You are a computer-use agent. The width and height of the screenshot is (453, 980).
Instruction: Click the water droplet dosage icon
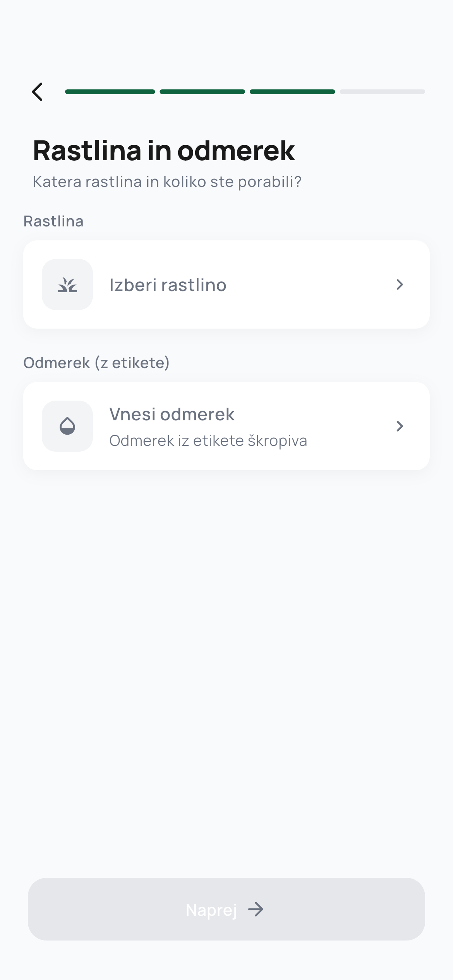tap(67, 426)
